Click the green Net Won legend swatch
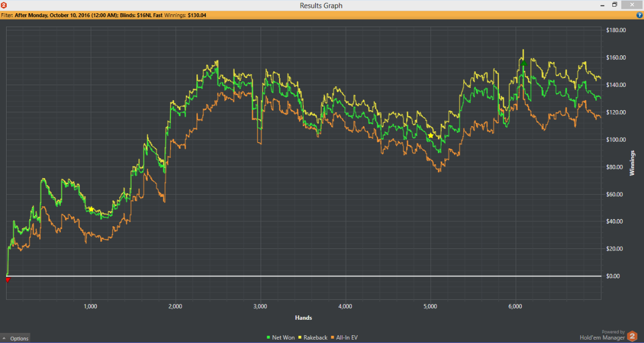Image resolution: width=644 pixels, height=343 pixels. [x=268, y=337]
